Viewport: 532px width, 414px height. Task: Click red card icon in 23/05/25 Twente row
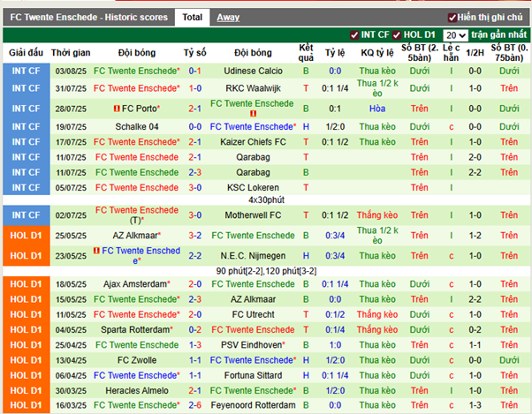coord(96,251)
